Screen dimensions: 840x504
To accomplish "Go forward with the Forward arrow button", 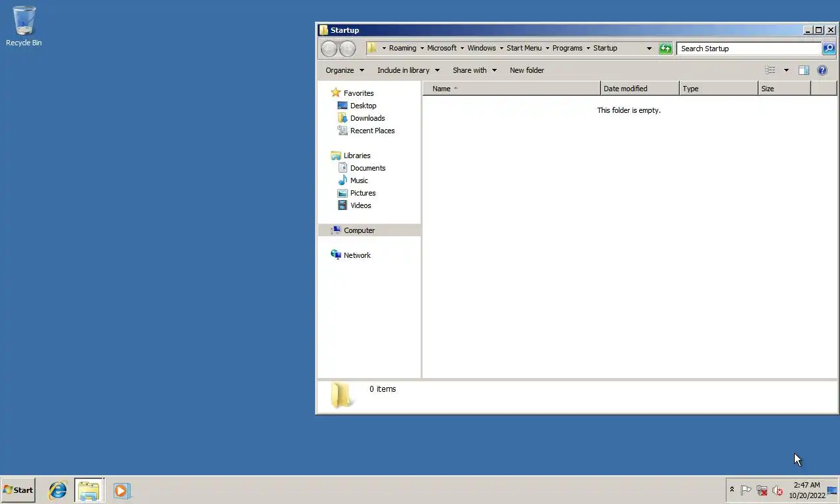I will point(347,49).
